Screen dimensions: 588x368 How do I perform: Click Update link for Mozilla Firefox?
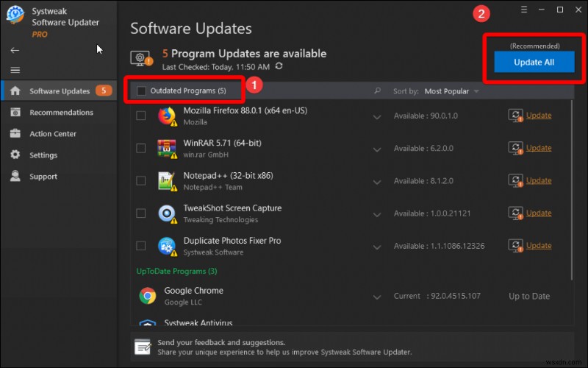[539, 116]
